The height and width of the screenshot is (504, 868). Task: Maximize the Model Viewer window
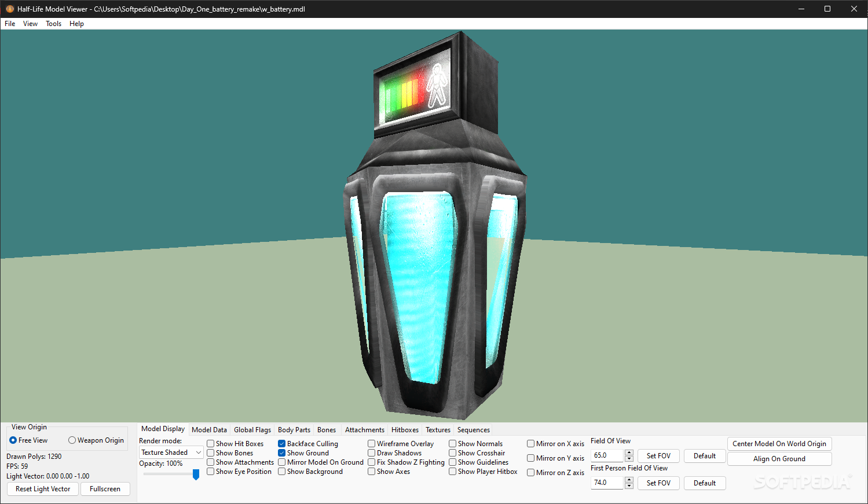[827, 9]
